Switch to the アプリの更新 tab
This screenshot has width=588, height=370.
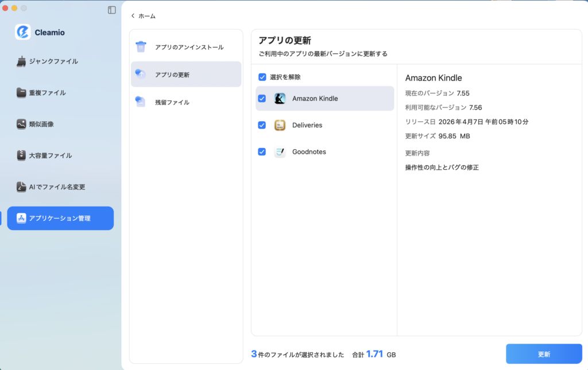[x=185, y=74]
